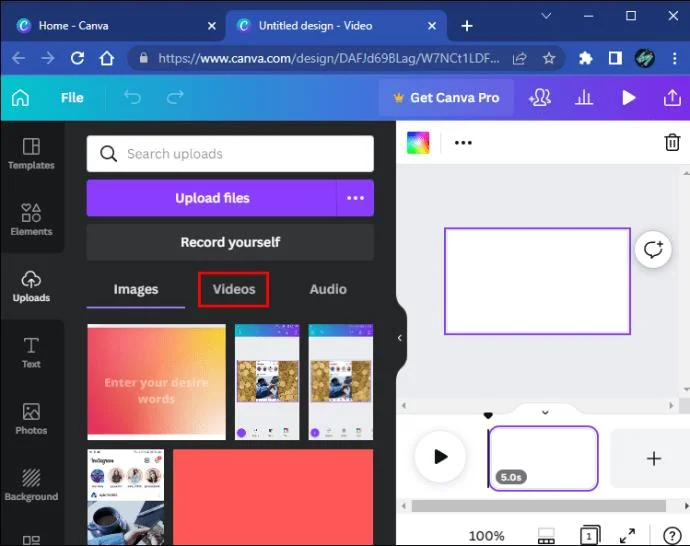Click the share upload arrow icon
Viewport: 690px width, 546px height.
click(672, 98)
